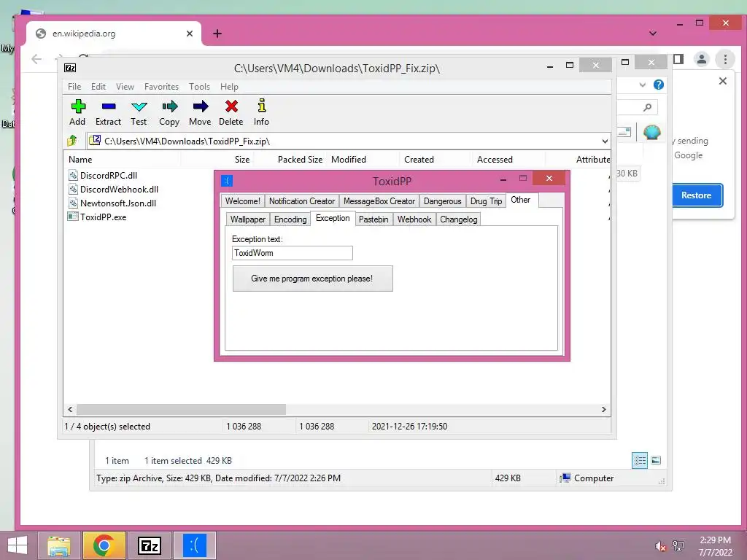This screenshot has height=560, width=747.
Task: Expand the Explorer ribbon chevron
Action: coord(642,85)
